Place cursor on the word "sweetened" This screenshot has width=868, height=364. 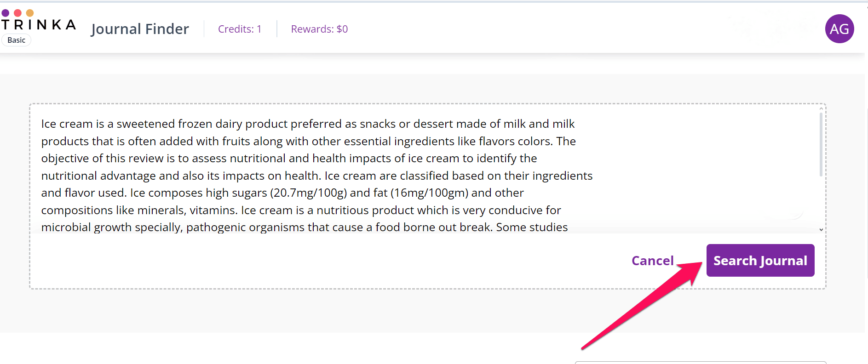pyautogui.click(x=145, y=124)
